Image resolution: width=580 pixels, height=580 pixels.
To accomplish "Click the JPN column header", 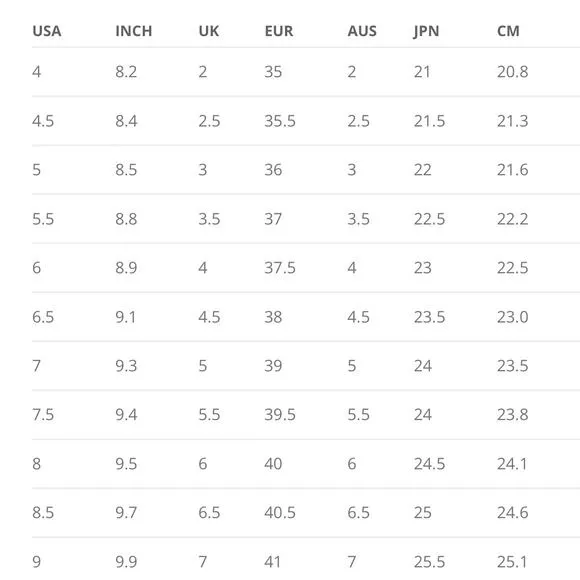I will tap(426, 31).
